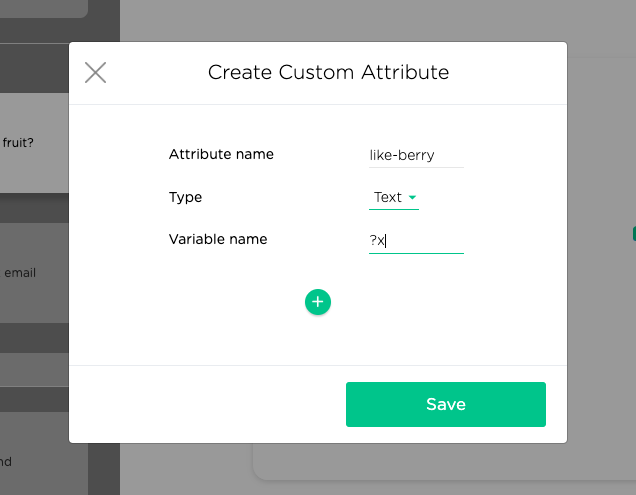
Task: Open the Type dropdown showing Text
Action: tap(393, 198)
